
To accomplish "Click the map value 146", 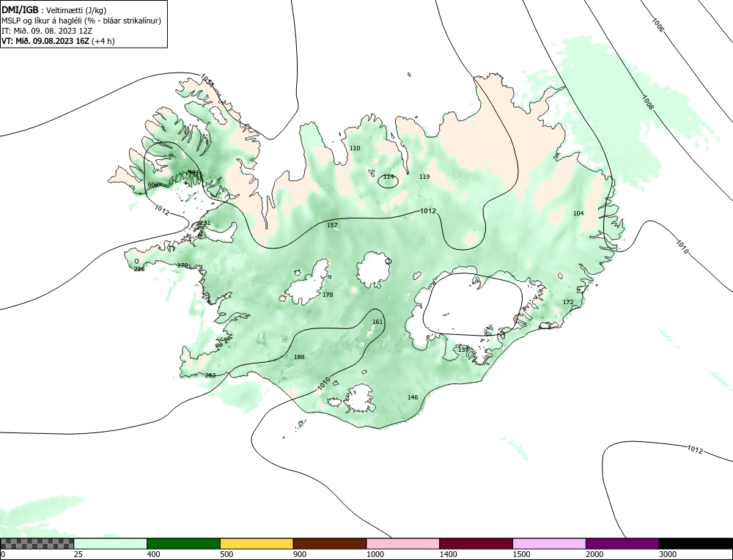I will 413,397.
